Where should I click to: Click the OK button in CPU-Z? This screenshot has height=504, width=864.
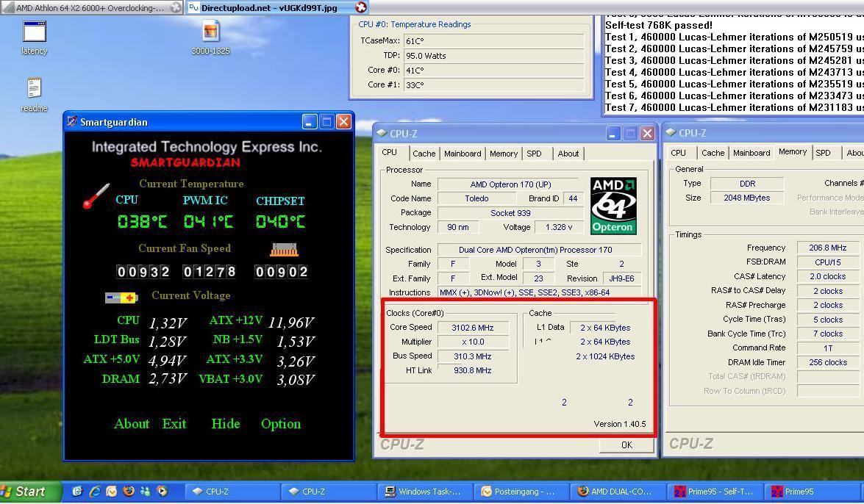(x=626, y=445)
